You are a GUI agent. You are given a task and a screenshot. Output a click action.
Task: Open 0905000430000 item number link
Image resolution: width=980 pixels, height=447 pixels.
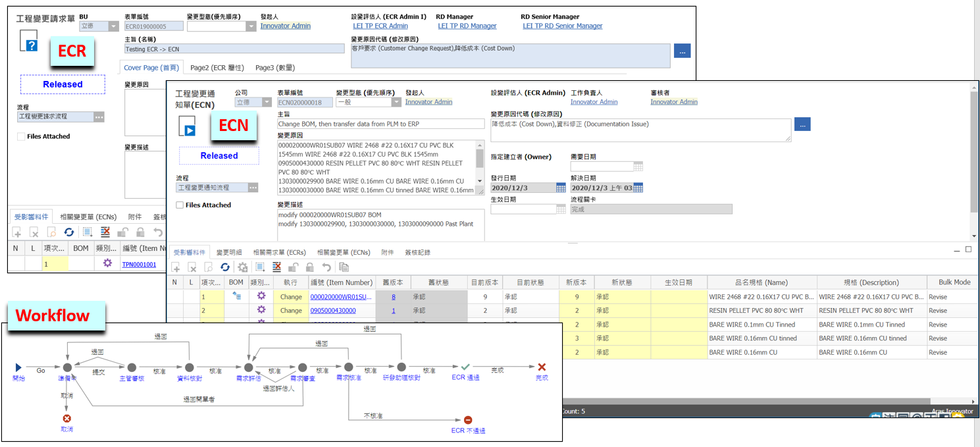tap(333, 310)
